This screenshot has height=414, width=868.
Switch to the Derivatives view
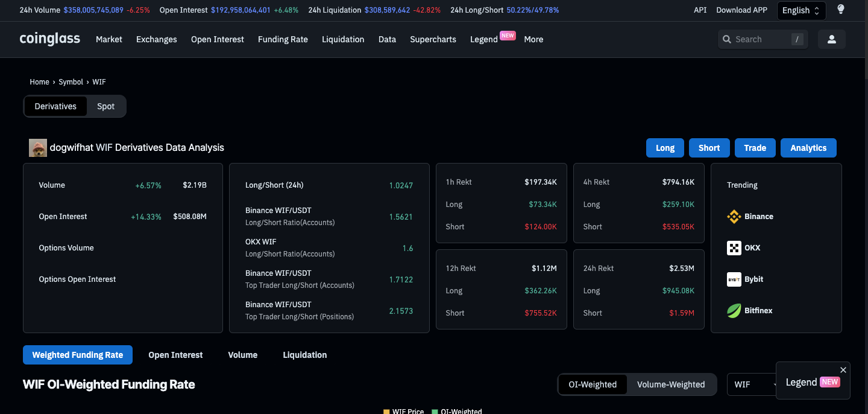tap(55, 106)
